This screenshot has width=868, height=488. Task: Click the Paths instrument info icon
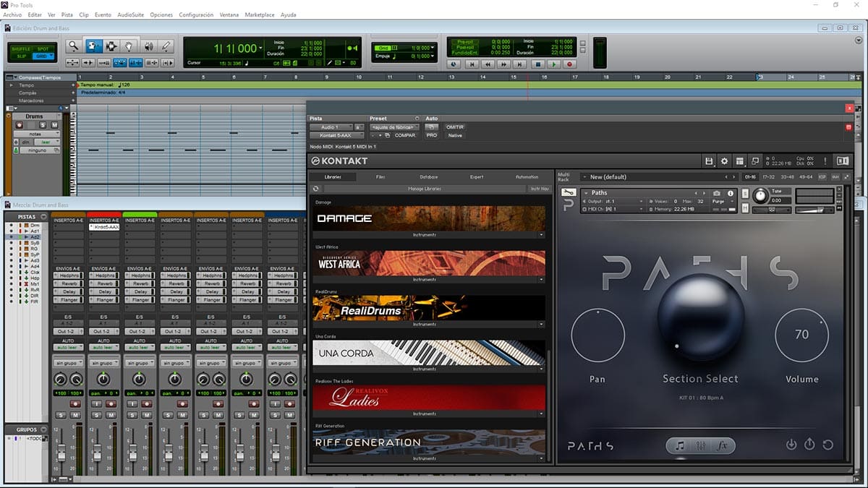[x=731, y=193]
